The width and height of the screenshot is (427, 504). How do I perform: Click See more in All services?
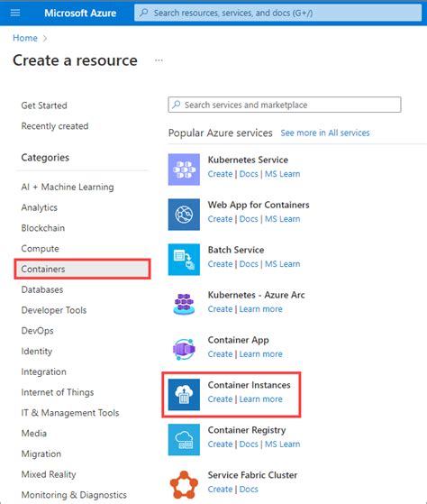325,133
